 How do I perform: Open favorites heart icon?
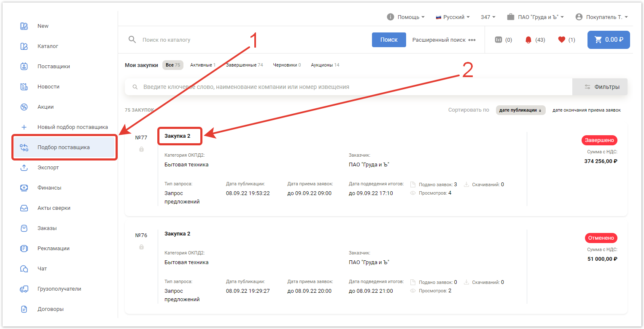pyautogui.click(x=561, y=40)
